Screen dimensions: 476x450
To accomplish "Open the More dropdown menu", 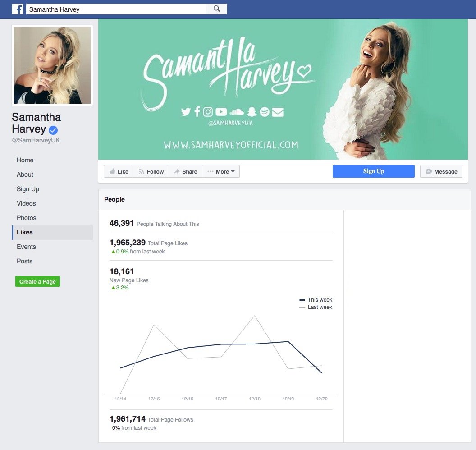I will tap(221, 171).
